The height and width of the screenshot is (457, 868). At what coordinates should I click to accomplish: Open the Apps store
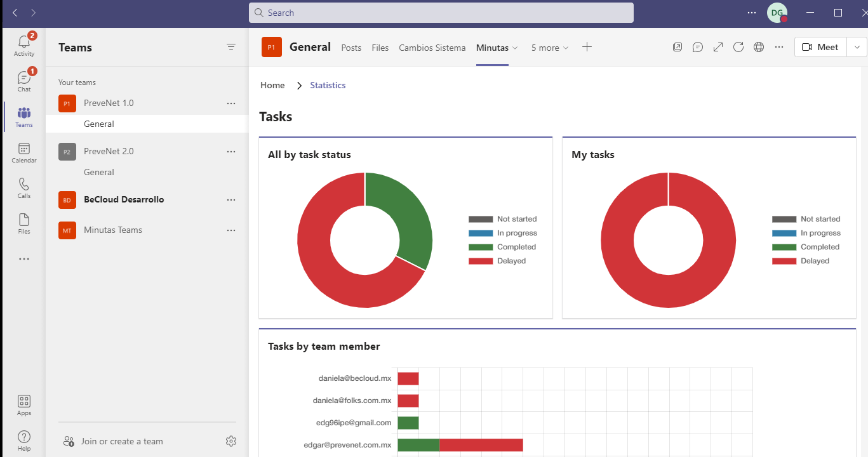24,405
